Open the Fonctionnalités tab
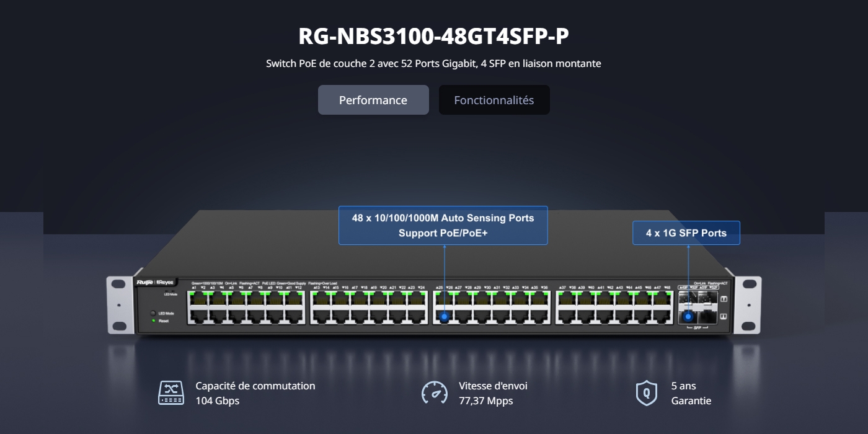 coord(494,100)
